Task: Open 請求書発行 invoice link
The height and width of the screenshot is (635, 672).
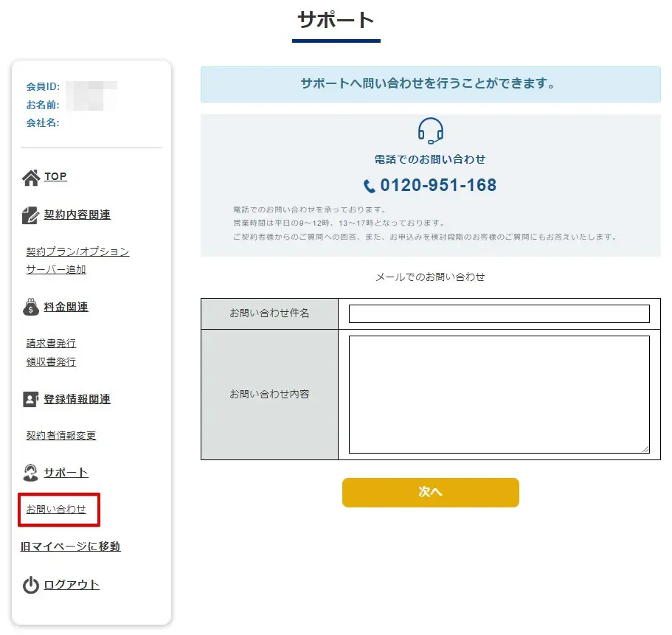Action: pos(51,343)
